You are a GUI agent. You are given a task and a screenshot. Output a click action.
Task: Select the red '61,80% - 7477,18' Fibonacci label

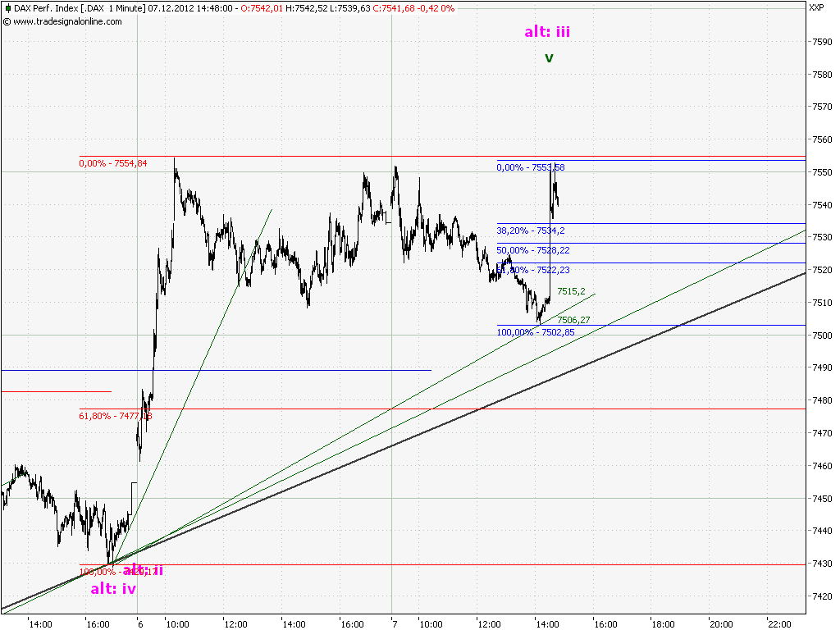pyautogui.click(x=115, y=416)
